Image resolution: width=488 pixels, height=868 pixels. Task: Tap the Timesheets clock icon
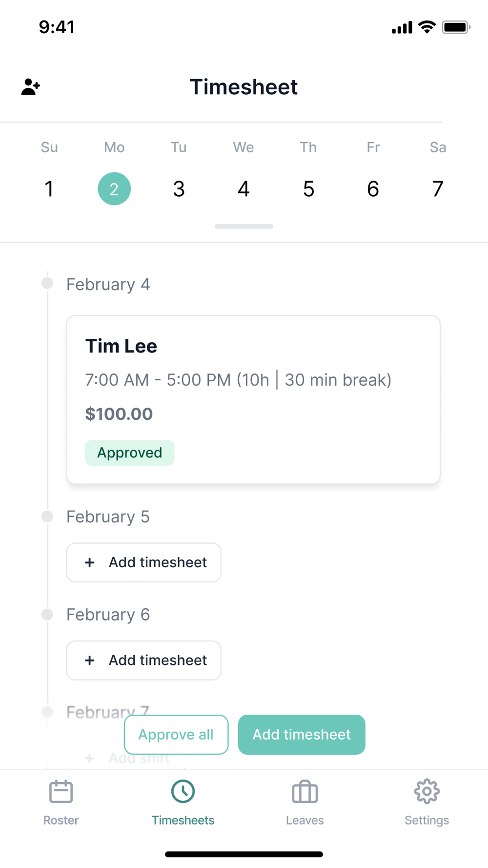(183, 792)
